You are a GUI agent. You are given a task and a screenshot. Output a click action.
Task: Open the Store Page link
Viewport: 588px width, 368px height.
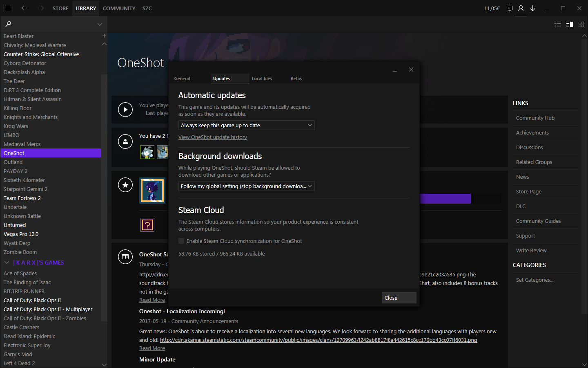[529, 191]
